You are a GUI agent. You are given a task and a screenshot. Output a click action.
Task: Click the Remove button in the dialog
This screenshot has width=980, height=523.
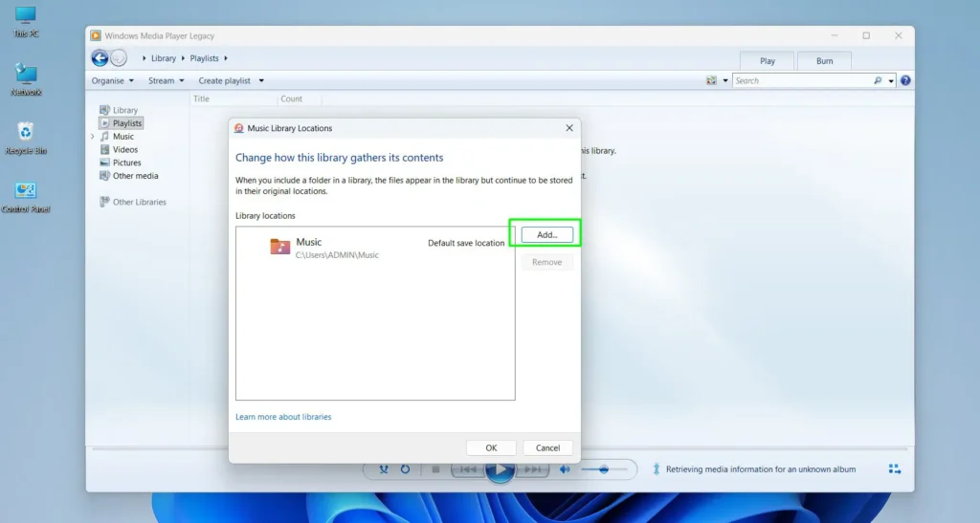coord(546,262)
